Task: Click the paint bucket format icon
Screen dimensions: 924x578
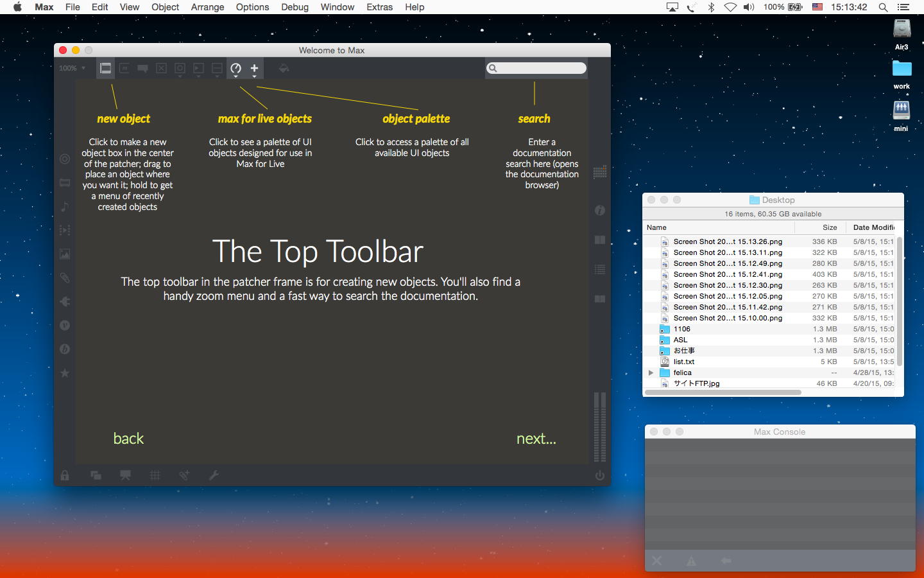Action: [x=284, y=68]
